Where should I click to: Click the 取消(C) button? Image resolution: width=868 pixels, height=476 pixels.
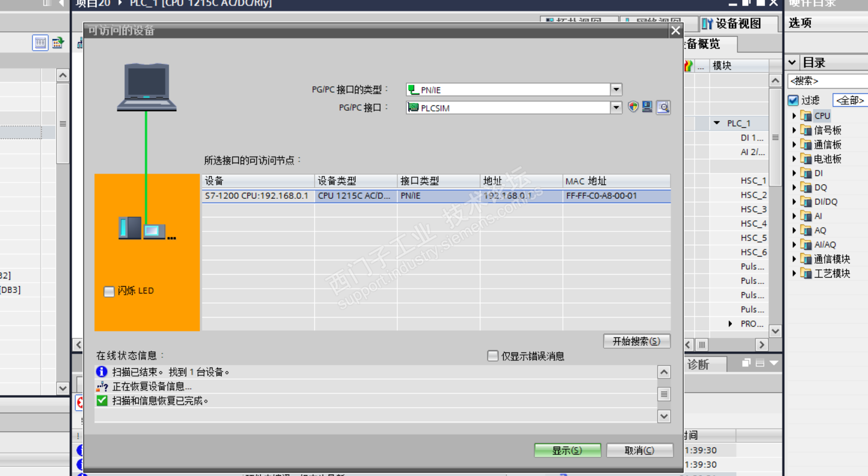pos(639,450)
